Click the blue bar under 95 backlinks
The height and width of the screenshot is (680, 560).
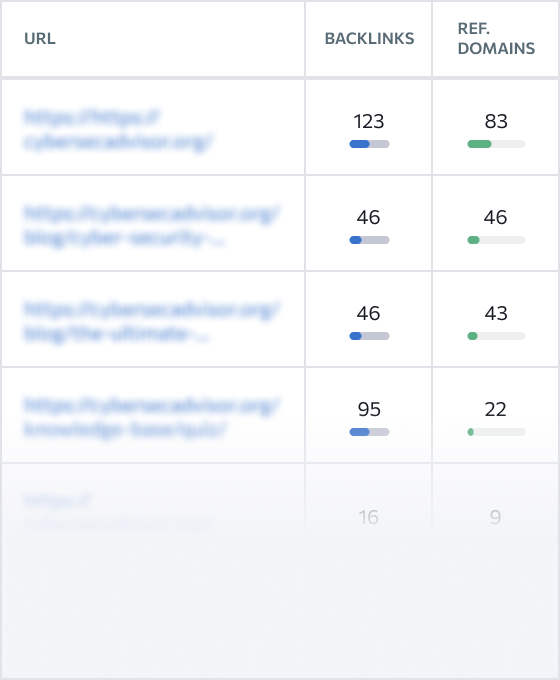pos(369,432)
